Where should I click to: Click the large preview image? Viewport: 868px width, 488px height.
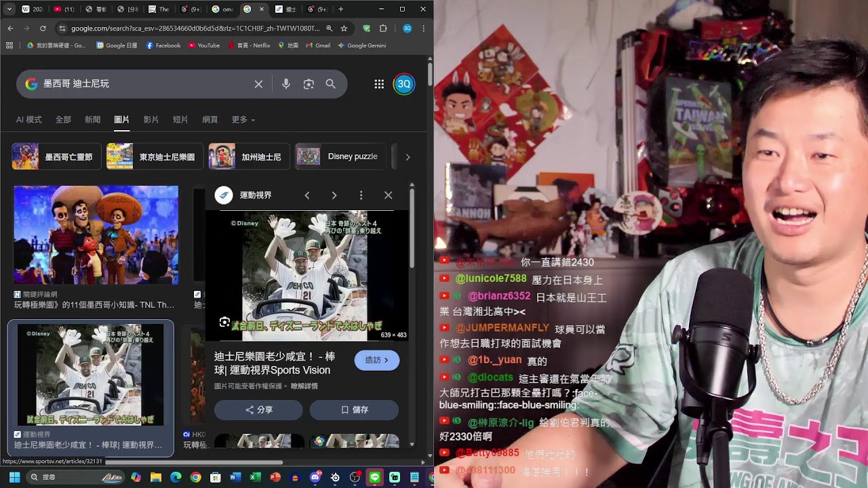coord(307,275)
